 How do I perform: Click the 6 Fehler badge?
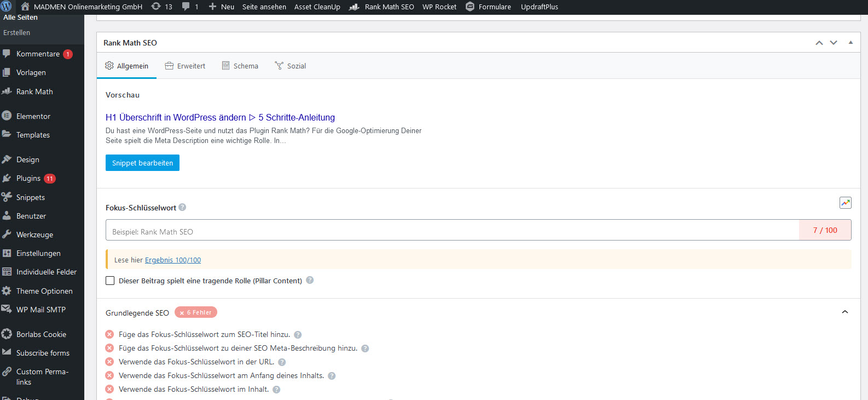click(196, 312)
